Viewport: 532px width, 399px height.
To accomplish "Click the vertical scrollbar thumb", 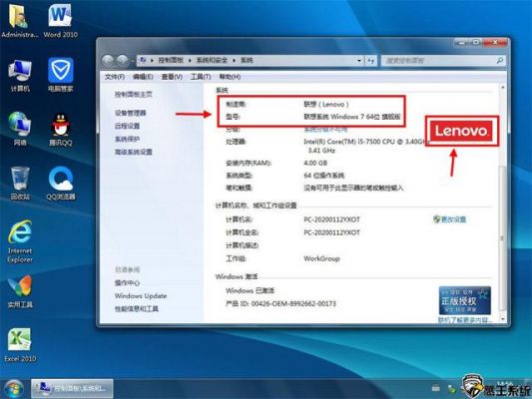I will (x=502, y=238).
